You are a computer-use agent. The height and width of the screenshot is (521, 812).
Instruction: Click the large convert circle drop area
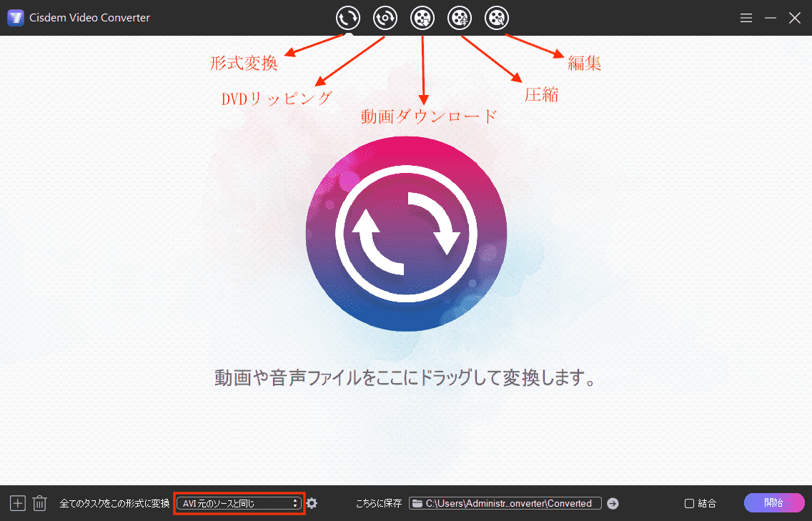(406, 234)
